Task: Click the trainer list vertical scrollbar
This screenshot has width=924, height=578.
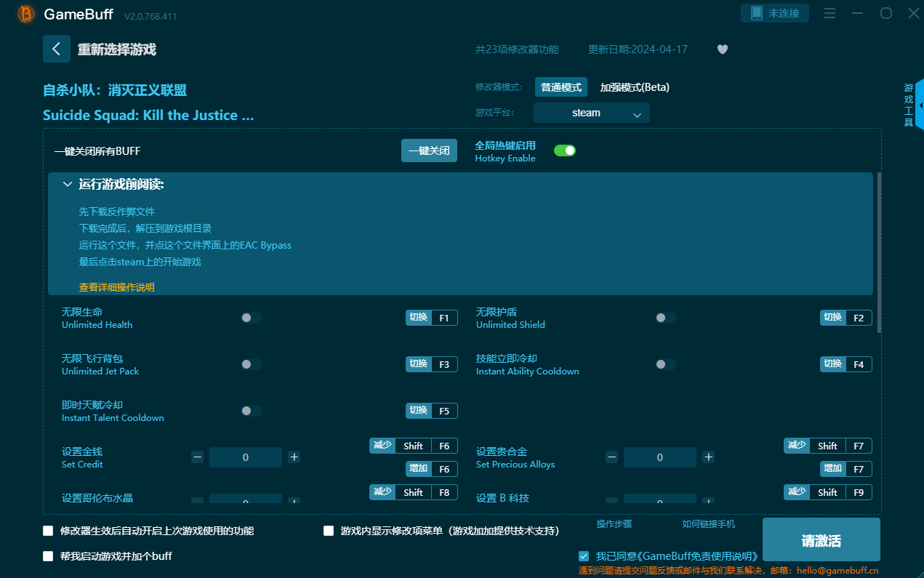Action: tap(879, 252)
